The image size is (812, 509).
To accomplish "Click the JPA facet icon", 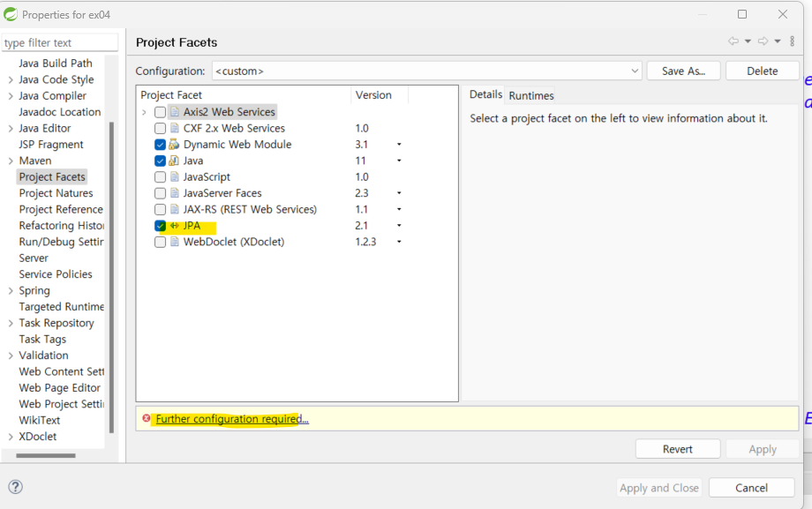I will click(x=175, y=226).
